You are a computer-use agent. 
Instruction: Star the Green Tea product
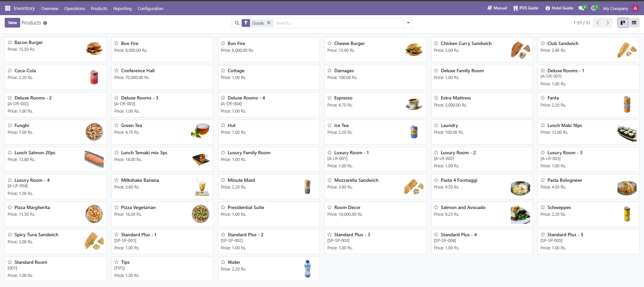click(116, 125)
